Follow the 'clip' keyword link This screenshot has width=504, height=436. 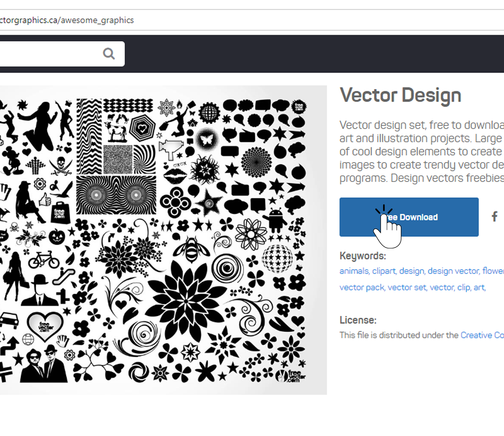[463, 288]
